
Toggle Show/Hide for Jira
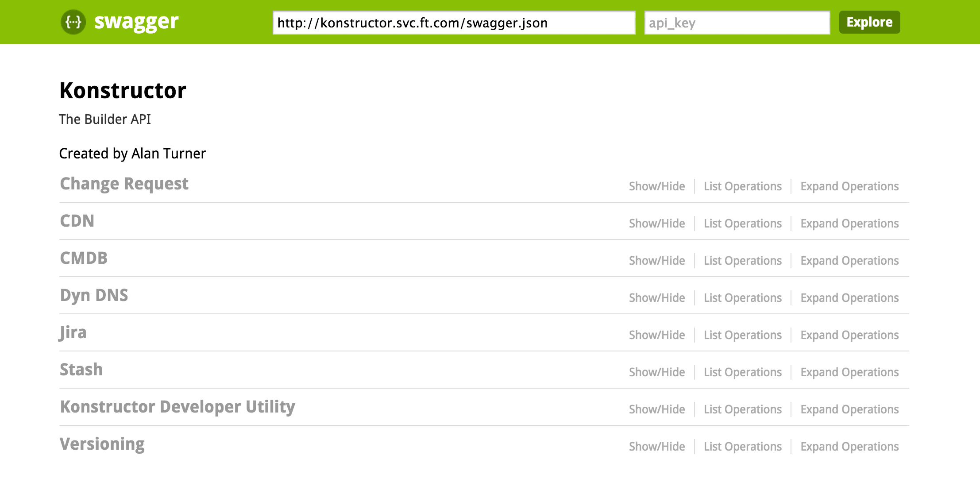[x=657, y=335]
